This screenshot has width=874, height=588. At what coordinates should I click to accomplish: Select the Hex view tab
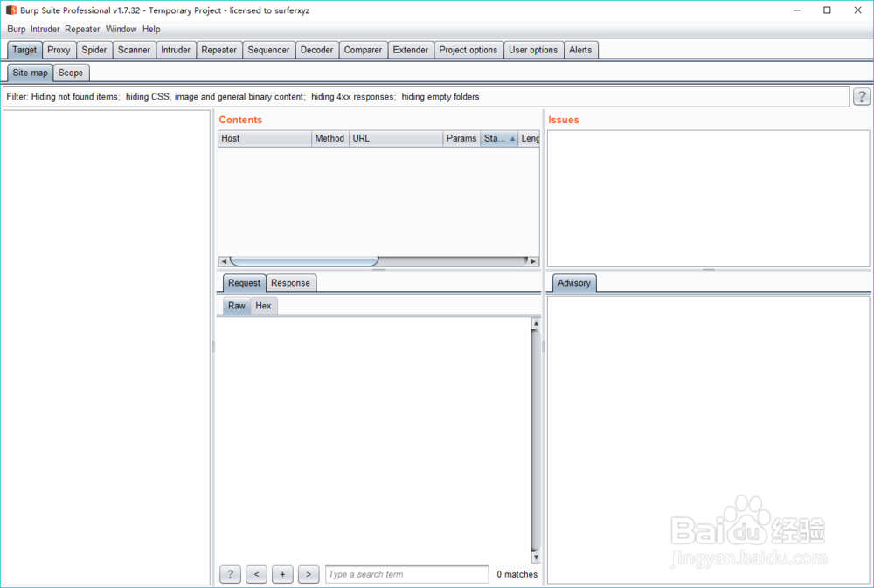click(x=264, y=306)
